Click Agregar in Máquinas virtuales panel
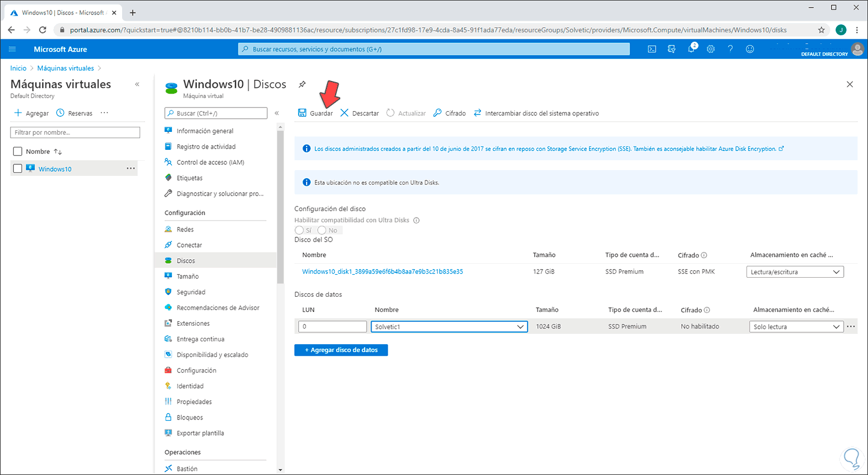 coord(31,113)
